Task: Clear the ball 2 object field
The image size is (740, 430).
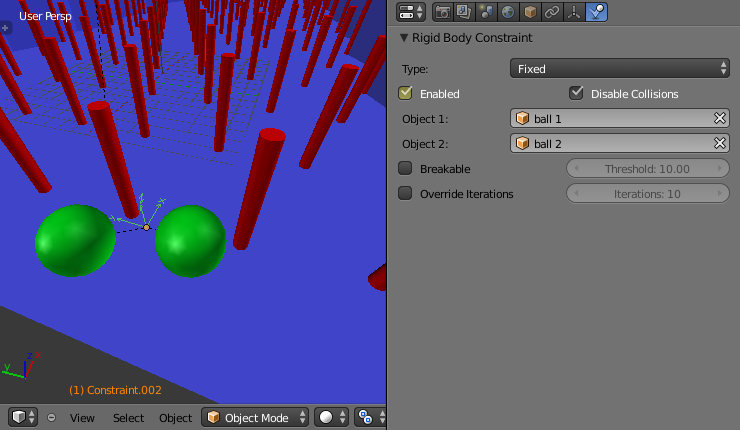Action: 719,143
